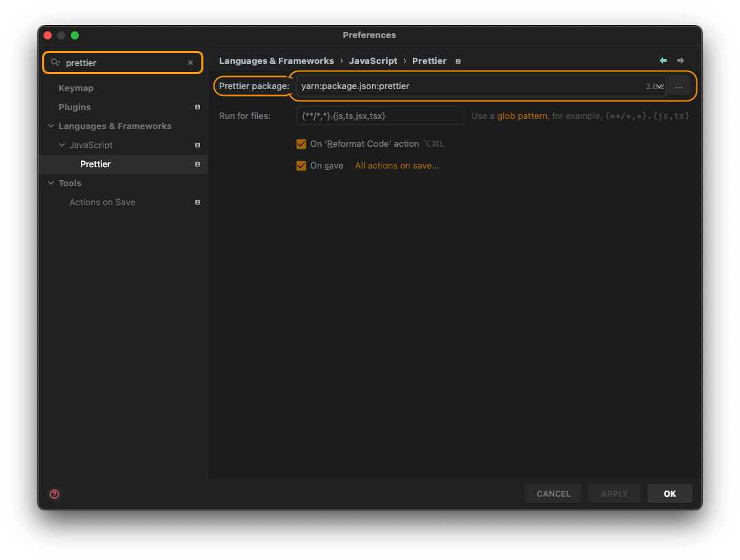Open help with question mark icon
This screenshot has height=560, width=740.
pos(54,494)
